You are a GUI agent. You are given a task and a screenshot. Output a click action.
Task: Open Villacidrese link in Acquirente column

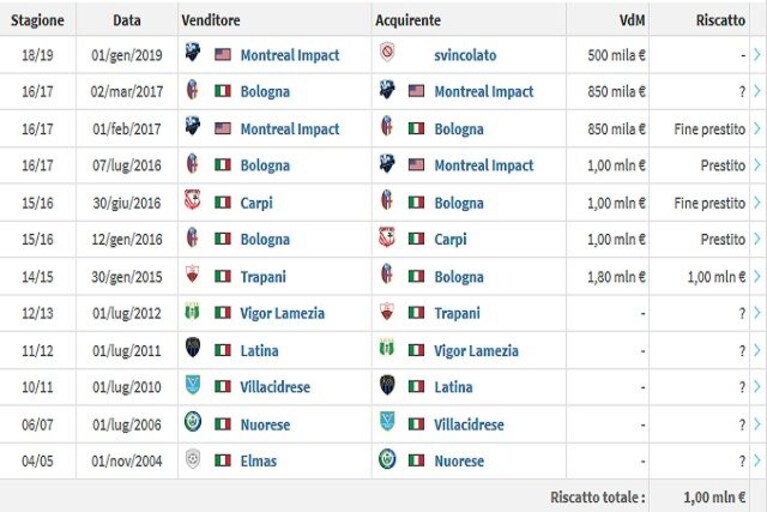(x=469, y=424)
